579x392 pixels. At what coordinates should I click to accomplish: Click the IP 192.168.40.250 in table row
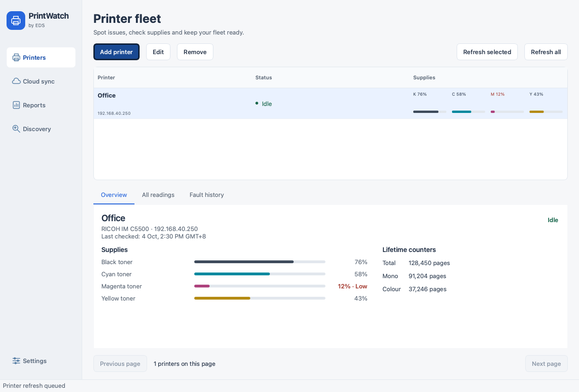point(114,113)
